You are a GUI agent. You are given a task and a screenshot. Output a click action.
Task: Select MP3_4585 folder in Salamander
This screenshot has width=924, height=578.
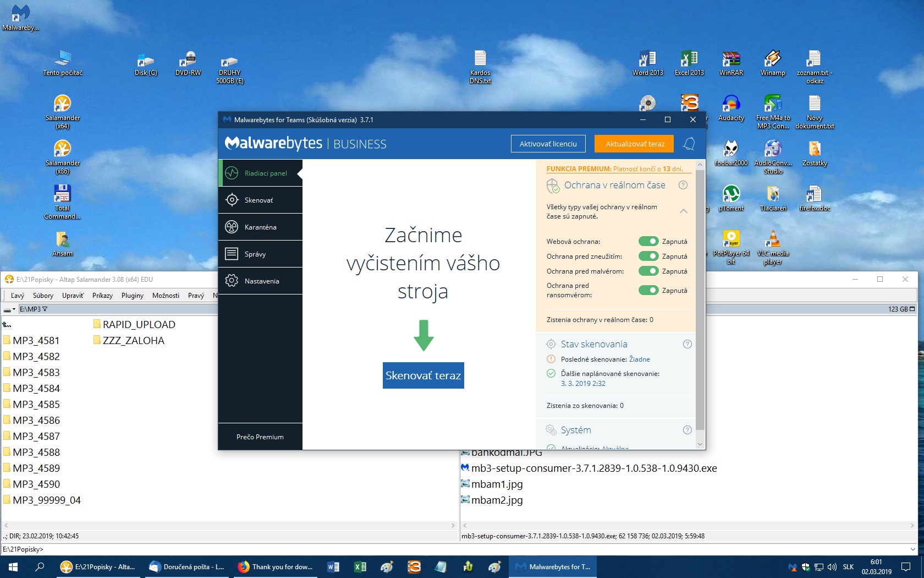pos(32,404)
